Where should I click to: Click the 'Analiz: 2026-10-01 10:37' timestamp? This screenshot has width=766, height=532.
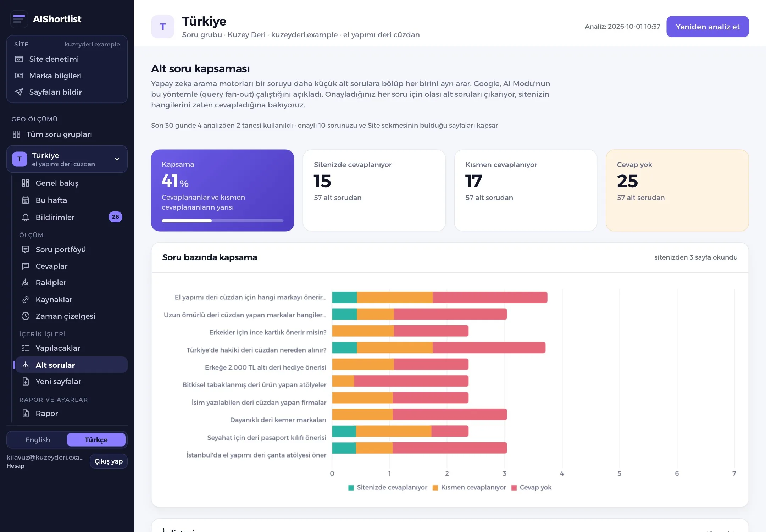click(x=622, y=27)
